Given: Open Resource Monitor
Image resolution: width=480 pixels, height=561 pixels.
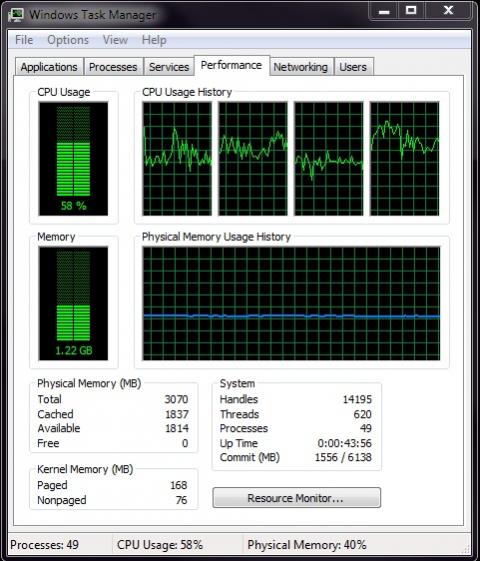Looking at the screenshot, I should (297, 498).
